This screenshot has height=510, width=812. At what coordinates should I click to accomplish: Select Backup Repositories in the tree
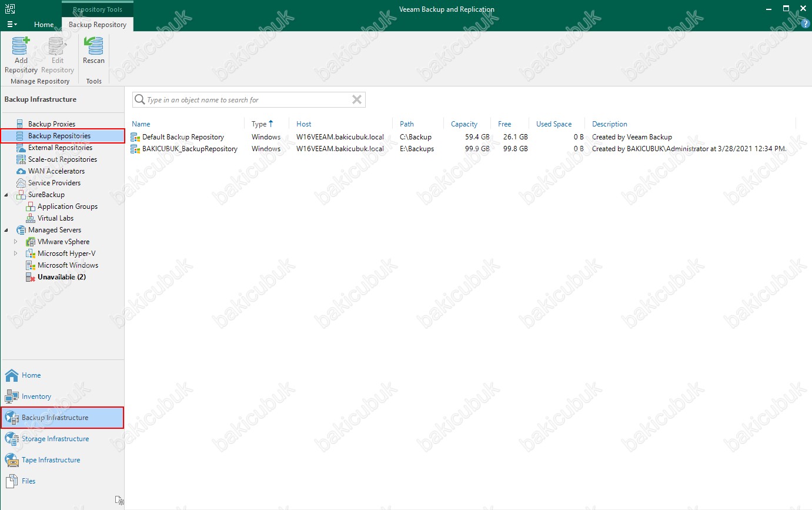point(63,136)
